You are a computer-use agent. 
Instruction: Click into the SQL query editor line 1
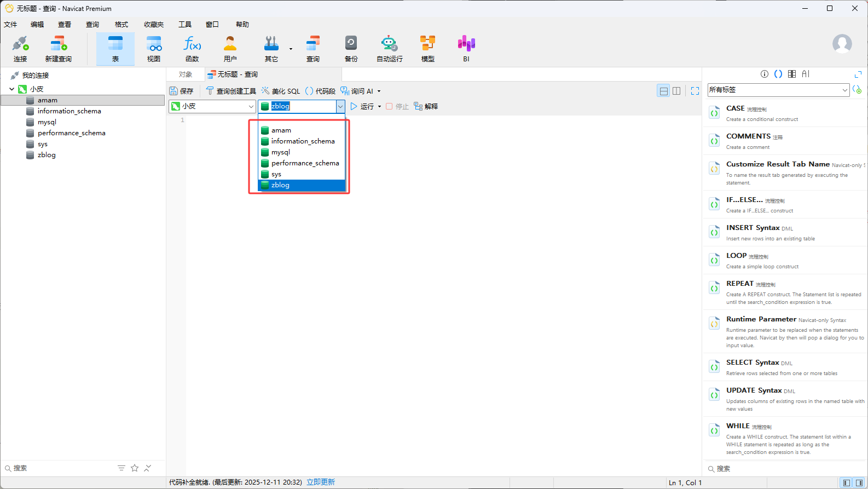[443, 120]
